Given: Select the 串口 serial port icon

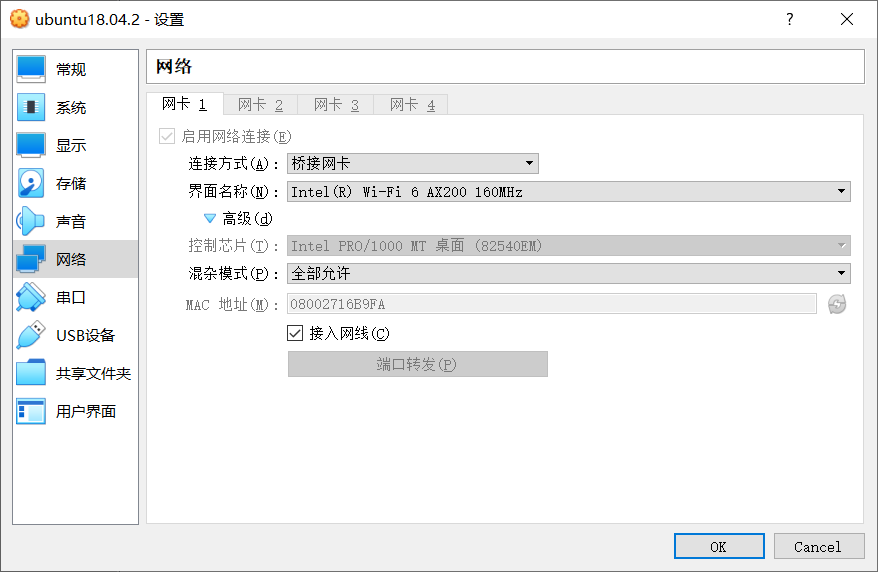Looking at the screenshot, I should point(31,297).
